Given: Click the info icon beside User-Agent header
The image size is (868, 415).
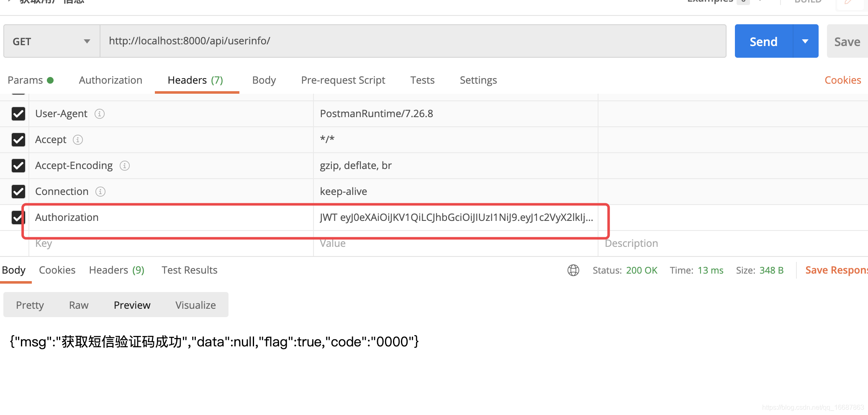Looking at the screenshot, I should pyautogui.click(x=99, y=113).
